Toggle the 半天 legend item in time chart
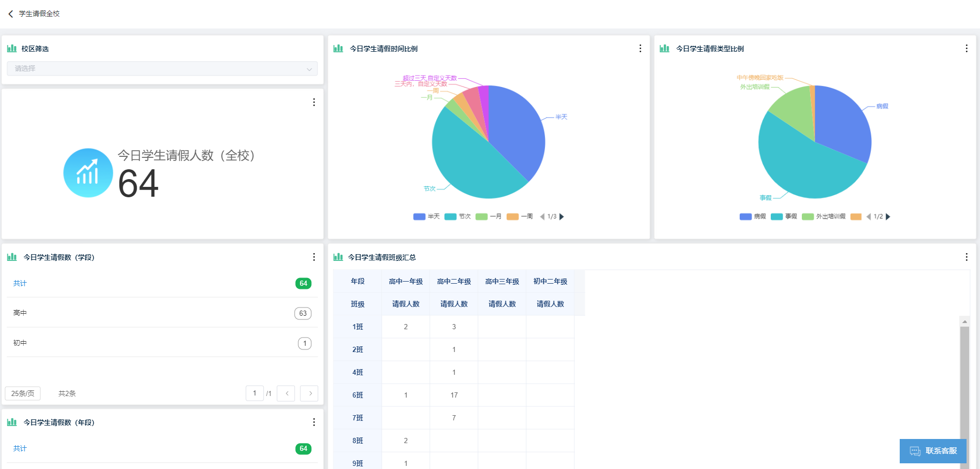Image resolution: width=980 pixels, height=469 pixels. 427,216
